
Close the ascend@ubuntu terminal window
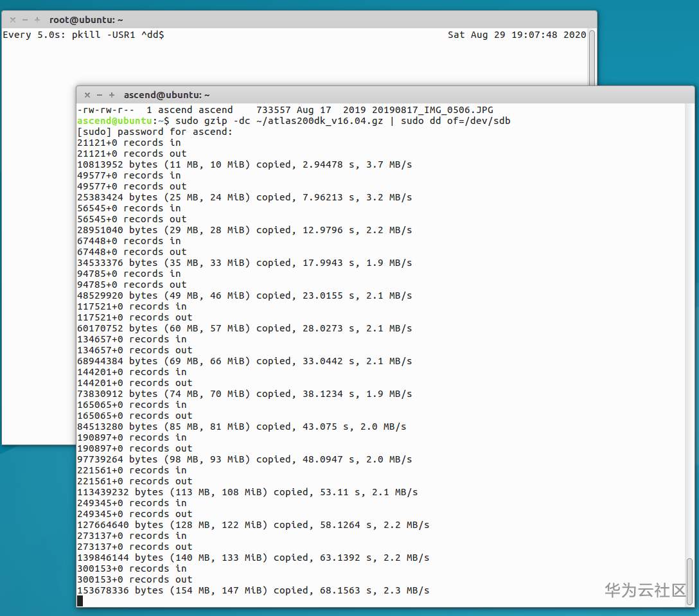click(x=87, y=95)
